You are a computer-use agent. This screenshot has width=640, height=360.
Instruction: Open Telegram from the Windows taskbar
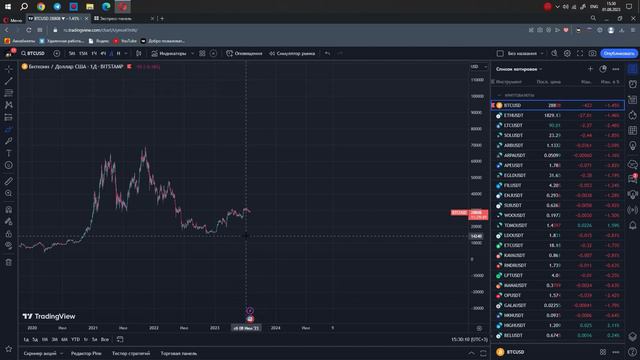point(57,7)
